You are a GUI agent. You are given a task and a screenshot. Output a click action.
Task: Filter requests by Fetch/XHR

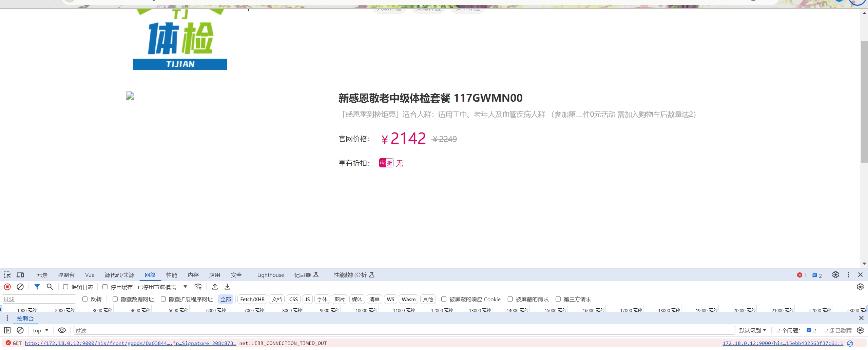pyautogui.click(x=252, y=299)
